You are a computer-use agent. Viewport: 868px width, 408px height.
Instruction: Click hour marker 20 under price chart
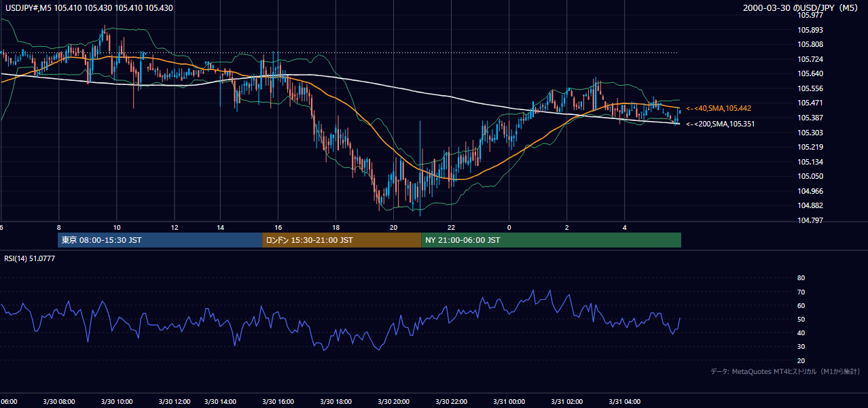point(394,228)
